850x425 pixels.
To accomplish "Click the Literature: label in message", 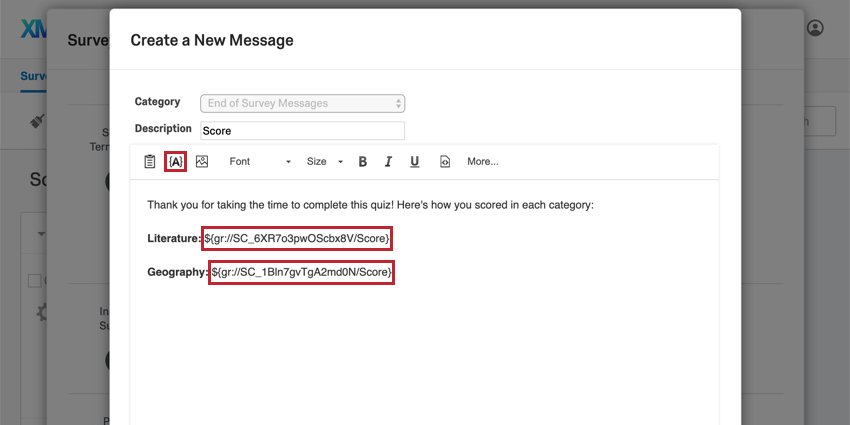I will point(174,239).
